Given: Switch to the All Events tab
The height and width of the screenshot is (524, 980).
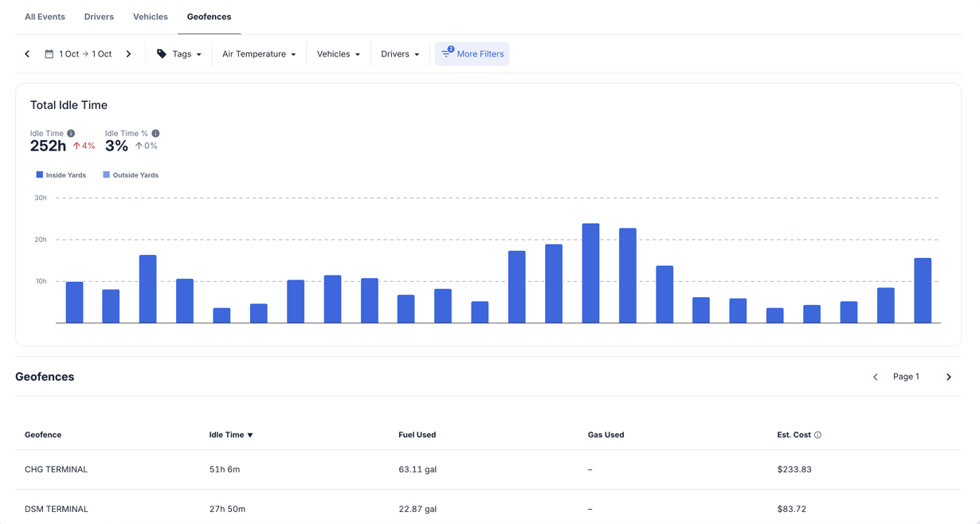Looking at the screenshot, I should click(x=45, y=17).
